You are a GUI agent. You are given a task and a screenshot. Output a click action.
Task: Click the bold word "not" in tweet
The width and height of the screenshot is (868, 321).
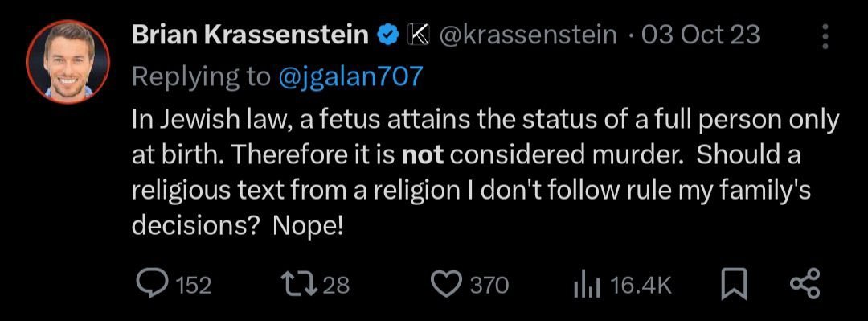[424, 156]
